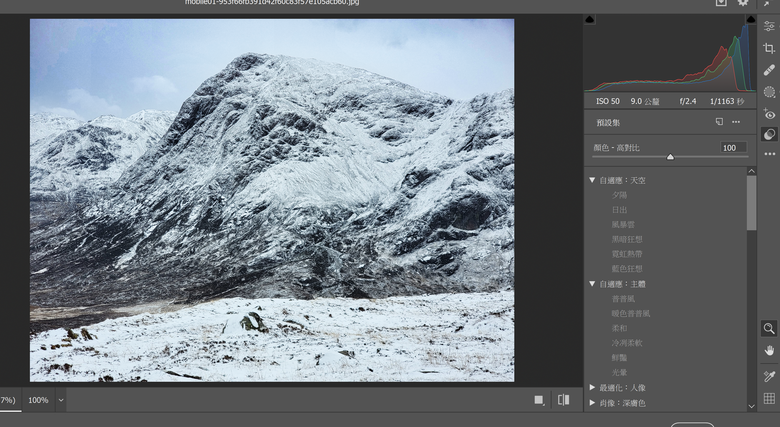Click the 9.0 公釐 focal length text

(645, 101)
